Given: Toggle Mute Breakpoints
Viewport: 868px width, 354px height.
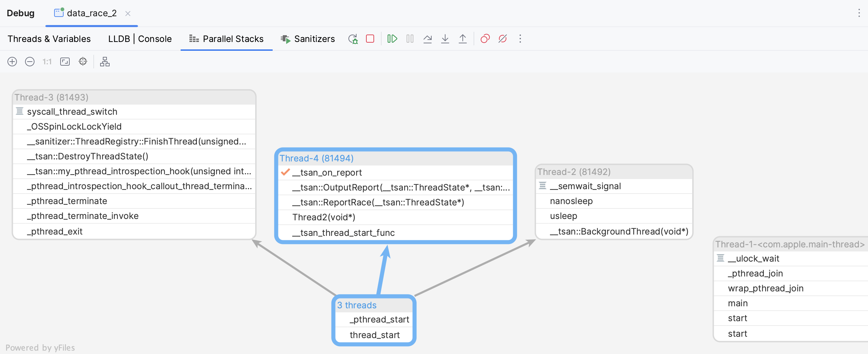Looking at the screenshot, I should (x=503, y=39).
